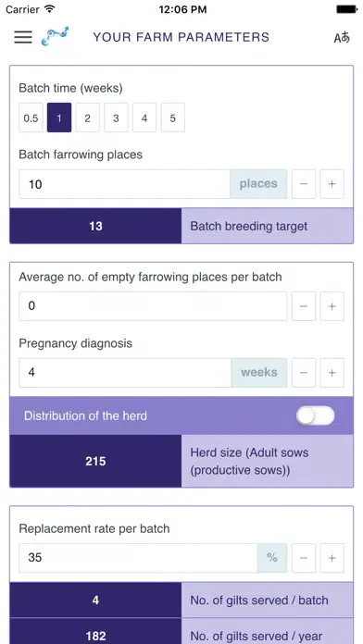The width and height of the screenshot is (363, 644).
Task: Select batch time 0.5 weeks
Action: [31, 118]
